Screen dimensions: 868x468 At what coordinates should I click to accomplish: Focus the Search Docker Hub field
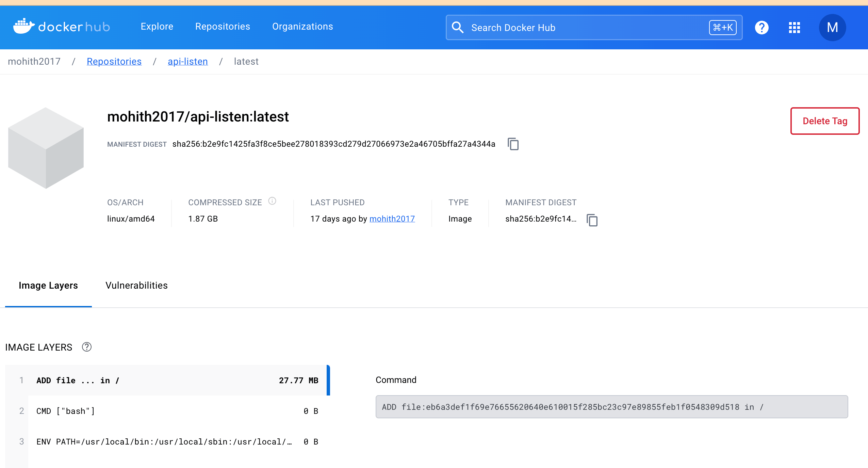(x=594, y=27)
